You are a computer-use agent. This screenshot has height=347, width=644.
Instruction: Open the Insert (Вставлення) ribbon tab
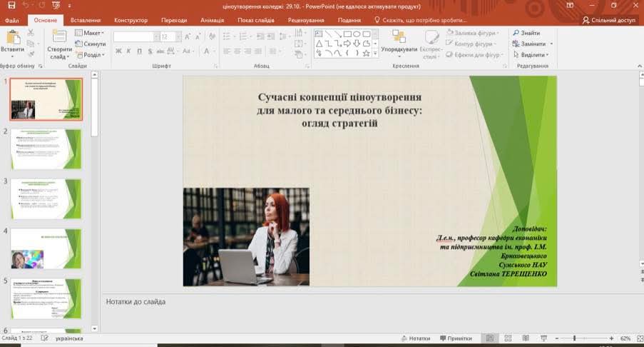point(86,21)
